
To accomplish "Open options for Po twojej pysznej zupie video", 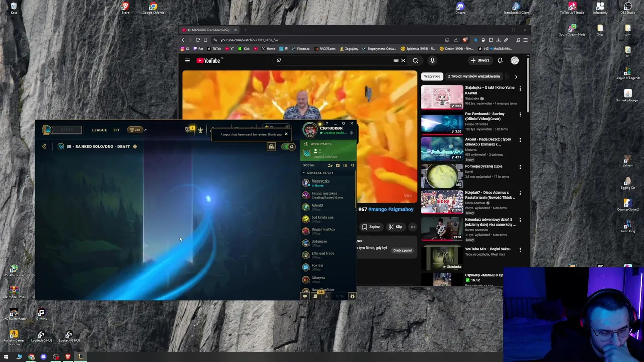I will point(520,166).
